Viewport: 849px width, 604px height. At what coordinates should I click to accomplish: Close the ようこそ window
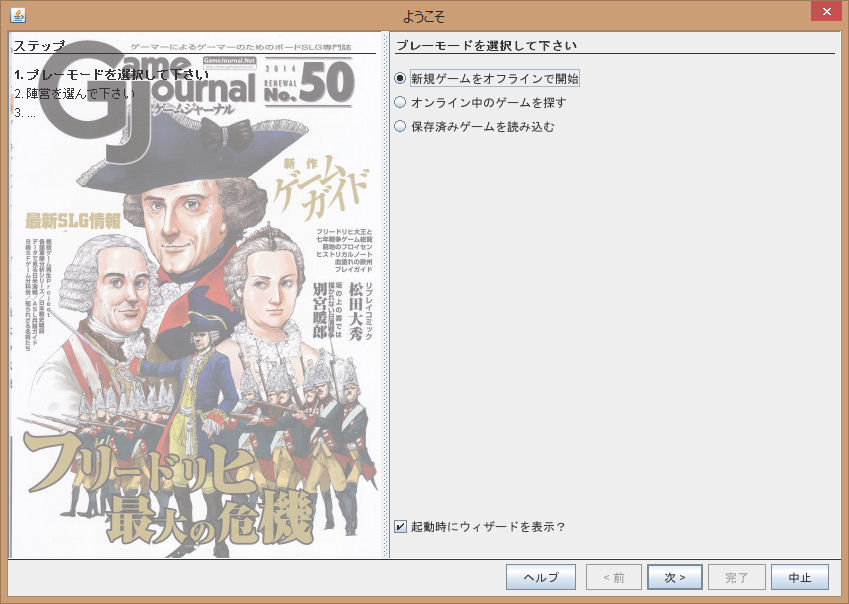pyautogui.click(x=826, y=11)
